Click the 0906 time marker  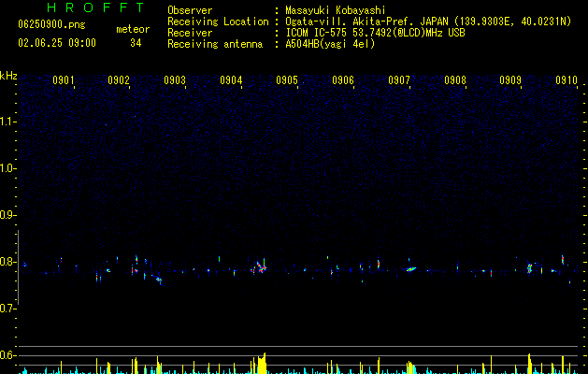pyautogui.click(x=343, y=80)
